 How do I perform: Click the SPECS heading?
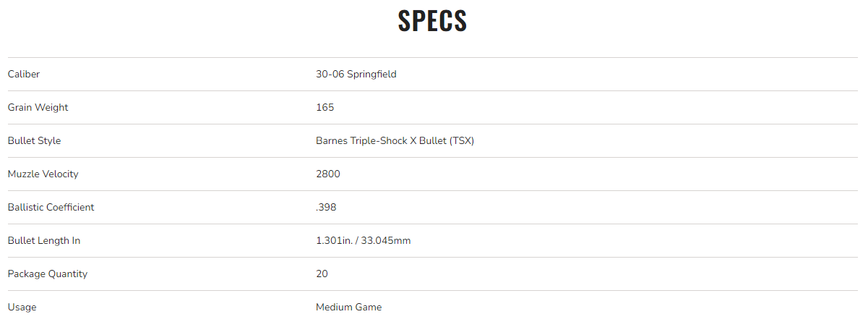point(432,21)
